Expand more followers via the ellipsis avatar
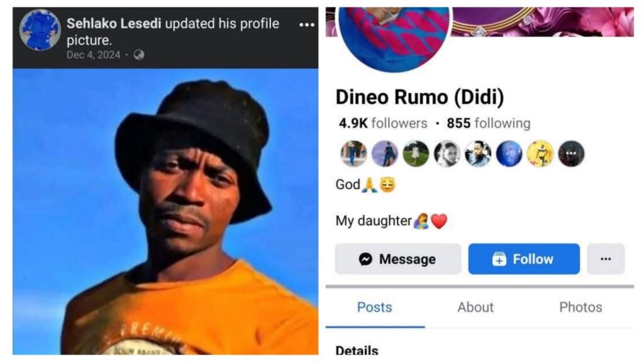 click(x=571, y=154)
